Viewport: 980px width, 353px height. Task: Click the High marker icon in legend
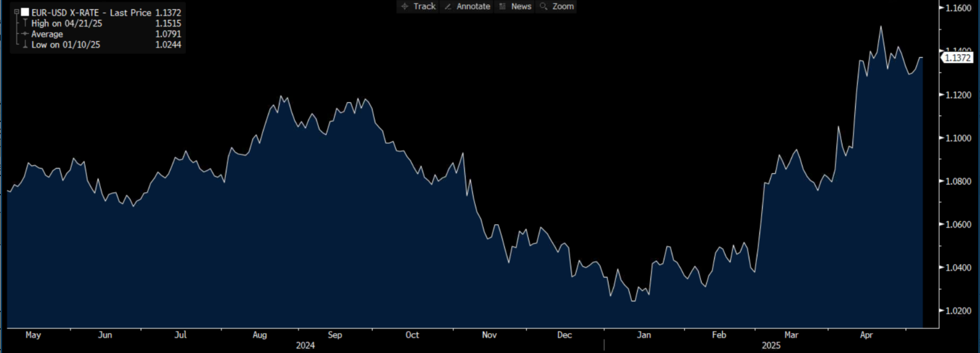click(x=25, y=23)
